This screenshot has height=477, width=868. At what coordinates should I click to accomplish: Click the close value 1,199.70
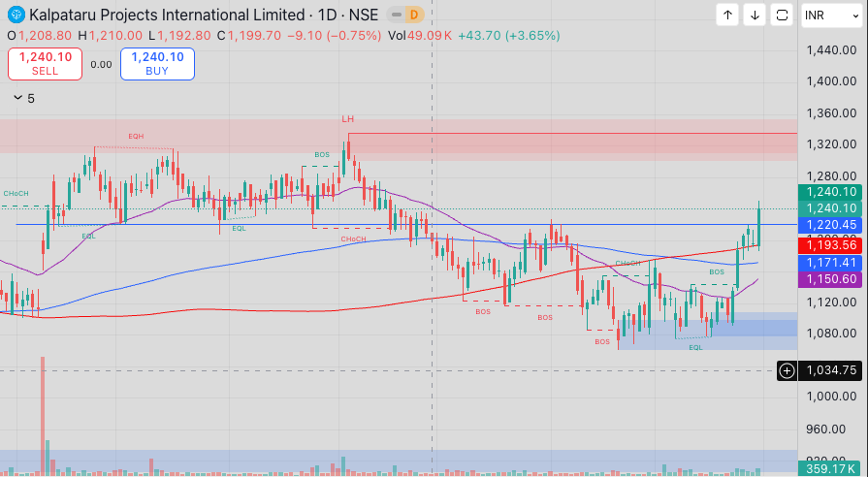click(x=255, y=36)
